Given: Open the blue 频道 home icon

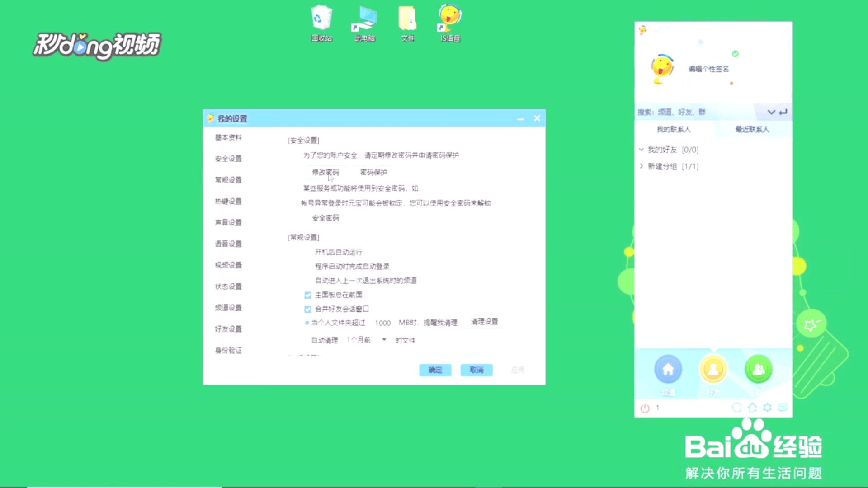Looking at the screenshot, I should (x=668, y=370).
